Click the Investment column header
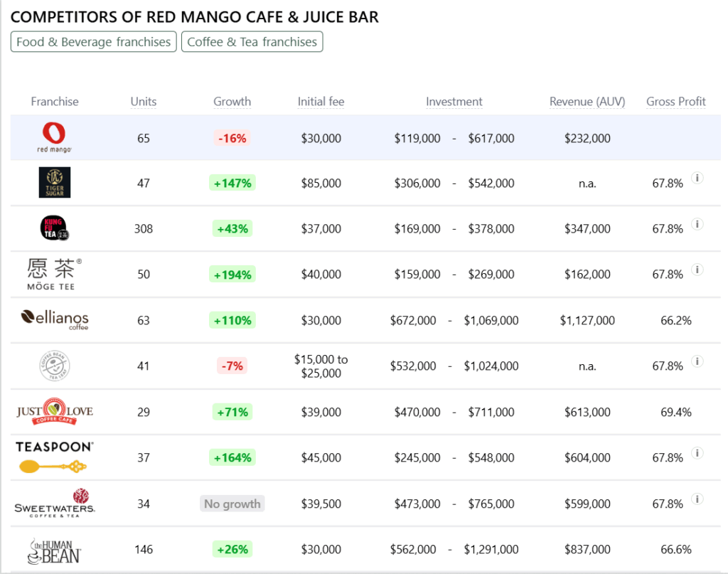Image resolution: width=728 pixels, height=574 pixels. [x=454, y=101]
